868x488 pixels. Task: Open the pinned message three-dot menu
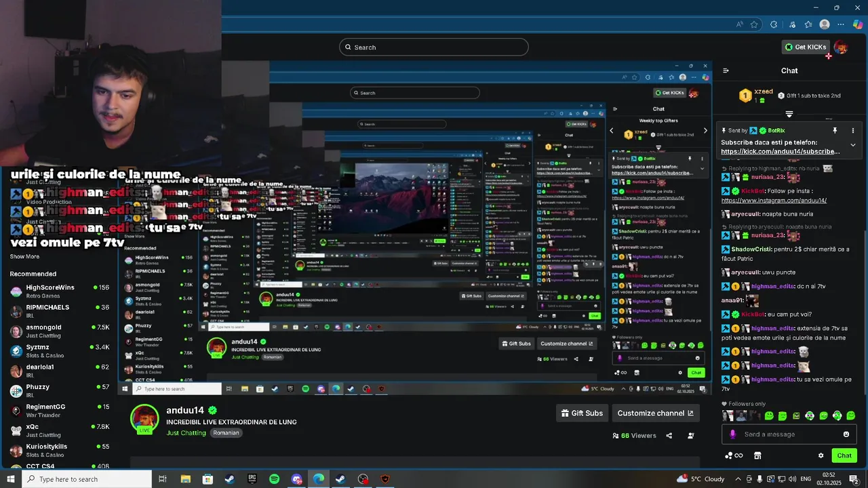click(x=853, y=130)
